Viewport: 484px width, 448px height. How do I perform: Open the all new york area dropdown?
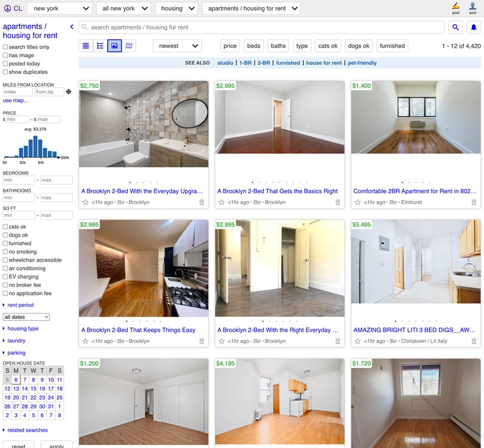[123, 8]
